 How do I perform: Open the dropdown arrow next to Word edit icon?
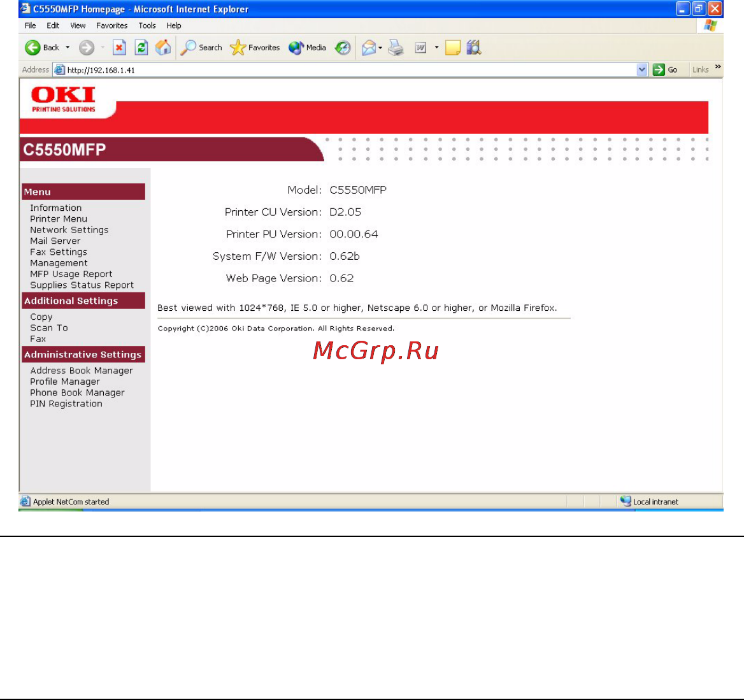click(x=436, y=48)
